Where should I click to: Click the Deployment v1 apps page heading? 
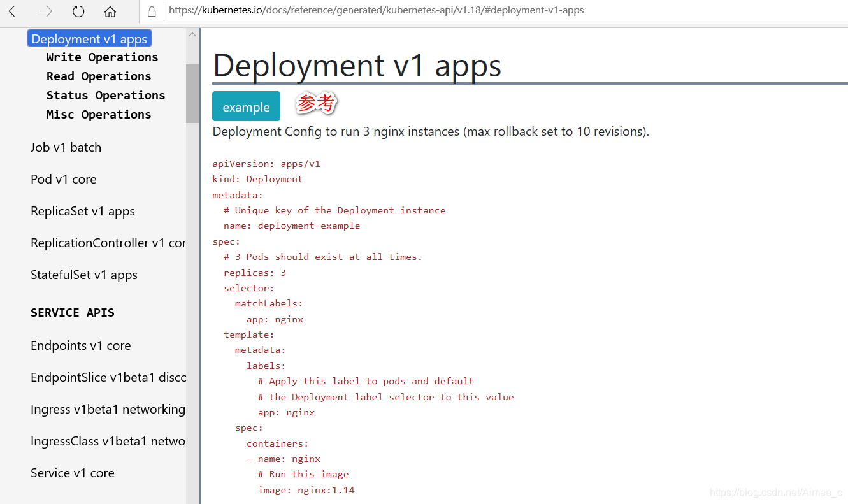[x=357, y=65]
